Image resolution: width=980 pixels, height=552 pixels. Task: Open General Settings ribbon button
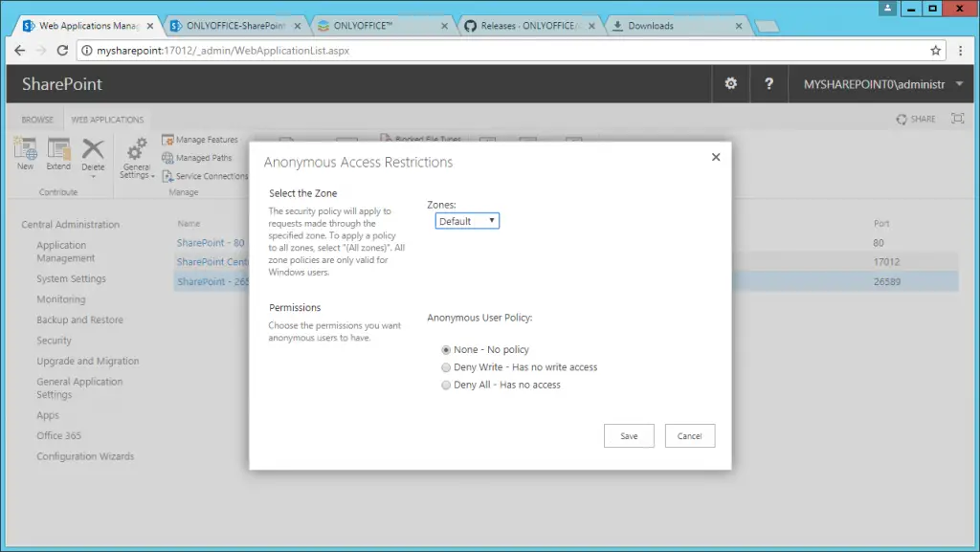137,158
